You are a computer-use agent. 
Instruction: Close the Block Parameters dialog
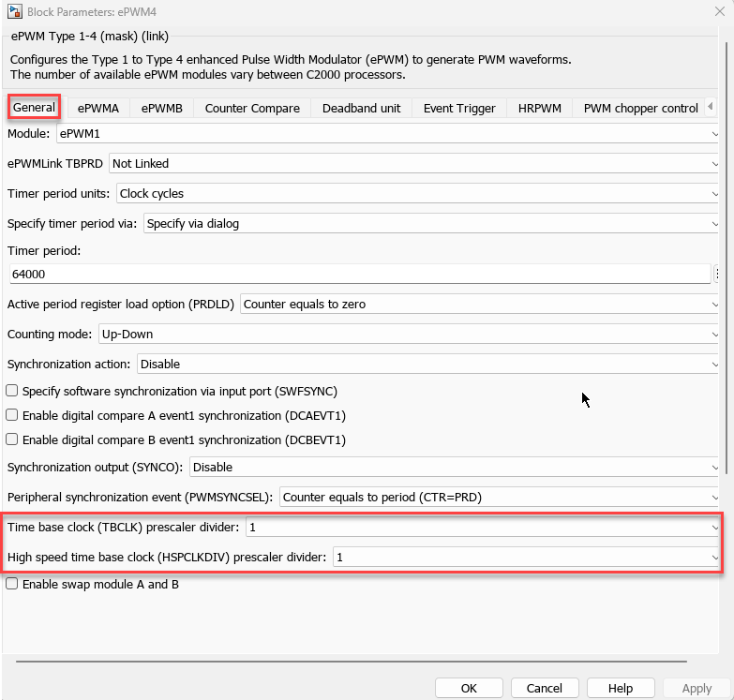point(720,11)
